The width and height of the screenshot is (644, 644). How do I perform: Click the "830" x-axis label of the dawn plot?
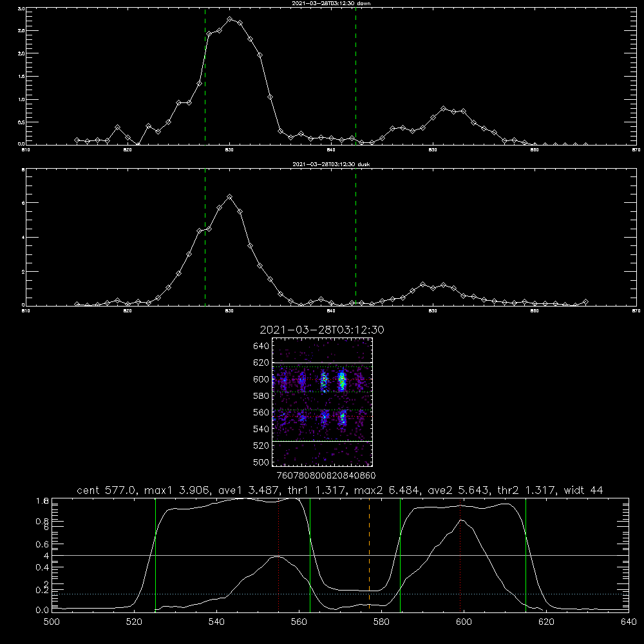229,150
